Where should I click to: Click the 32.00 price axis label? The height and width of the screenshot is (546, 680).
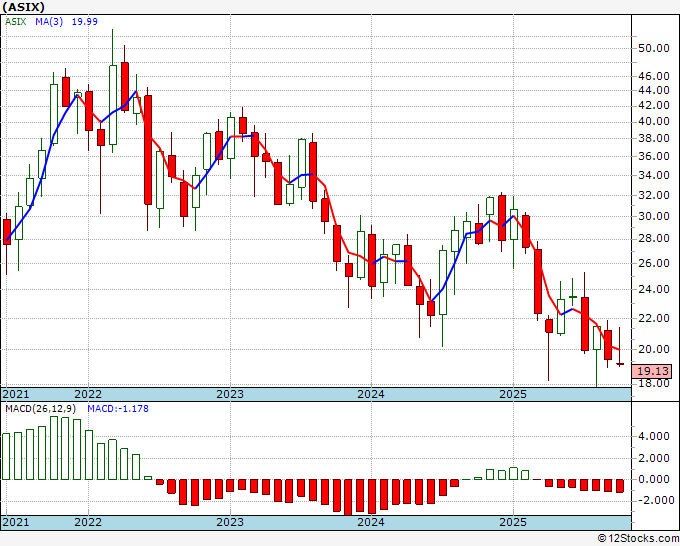(654, 195)
